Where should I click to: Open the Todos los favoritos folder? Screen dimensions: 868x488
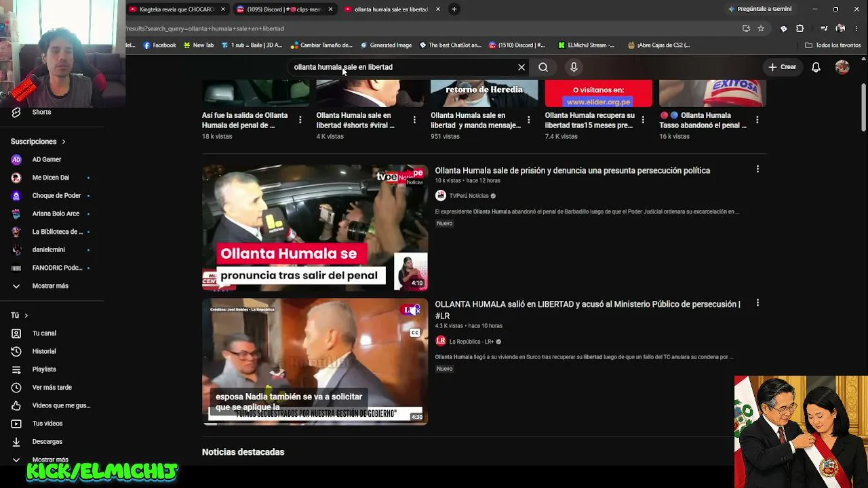tap(833, 45)
